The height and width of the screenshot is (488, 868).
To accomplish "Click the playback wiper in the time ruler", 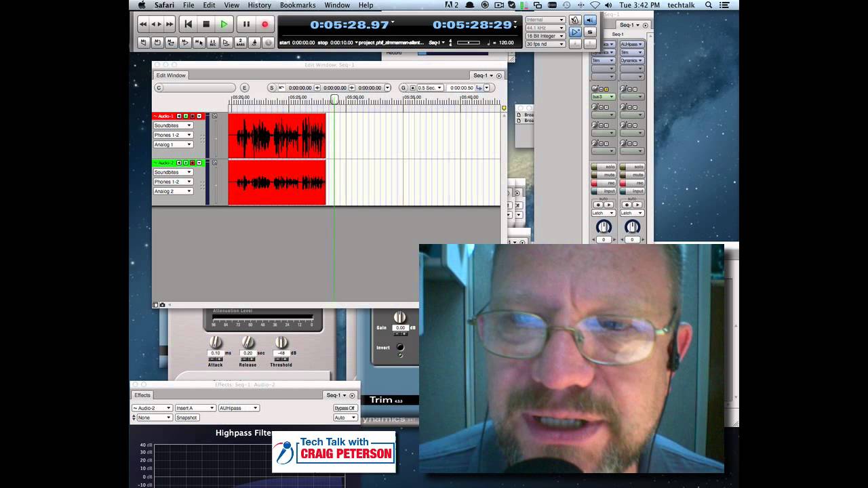I will pos(334,100).
